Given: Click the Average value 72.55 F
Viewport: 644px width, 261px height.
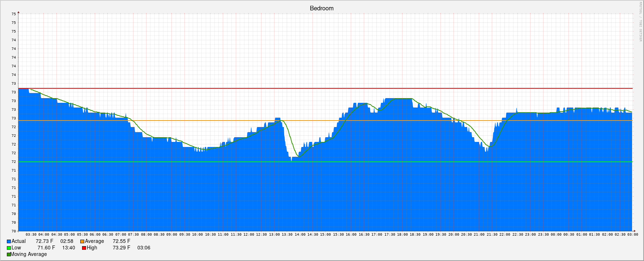Looking at the screenshot, I should click(x=121, y=241).
